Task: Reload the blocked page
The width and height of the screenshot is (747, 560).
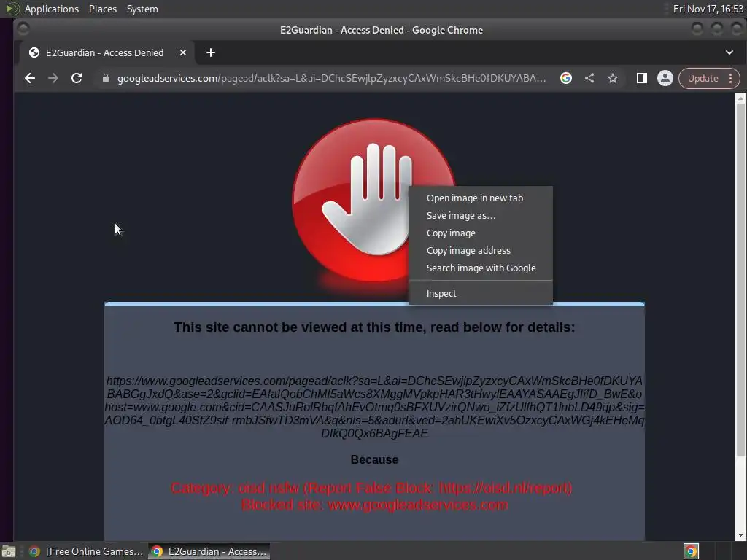Action: point(76,78)
